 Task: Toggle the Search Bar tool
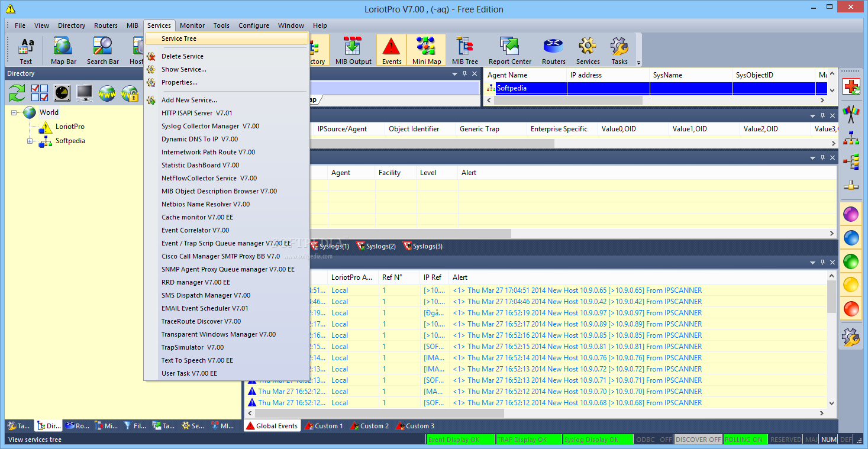pos(103,50)
